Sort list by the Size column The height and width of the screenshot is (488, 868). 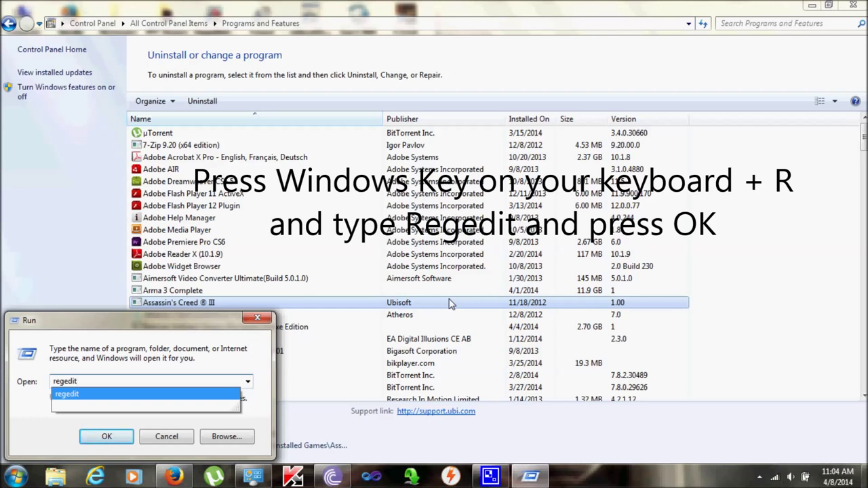(x=582, y=119)
